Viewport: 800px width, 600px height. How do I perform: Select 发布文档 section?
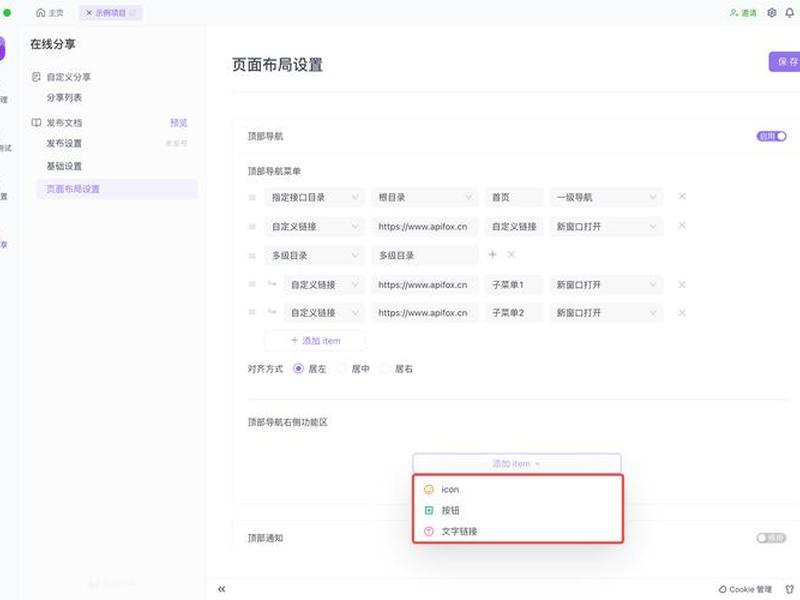[x=64, y=122]
